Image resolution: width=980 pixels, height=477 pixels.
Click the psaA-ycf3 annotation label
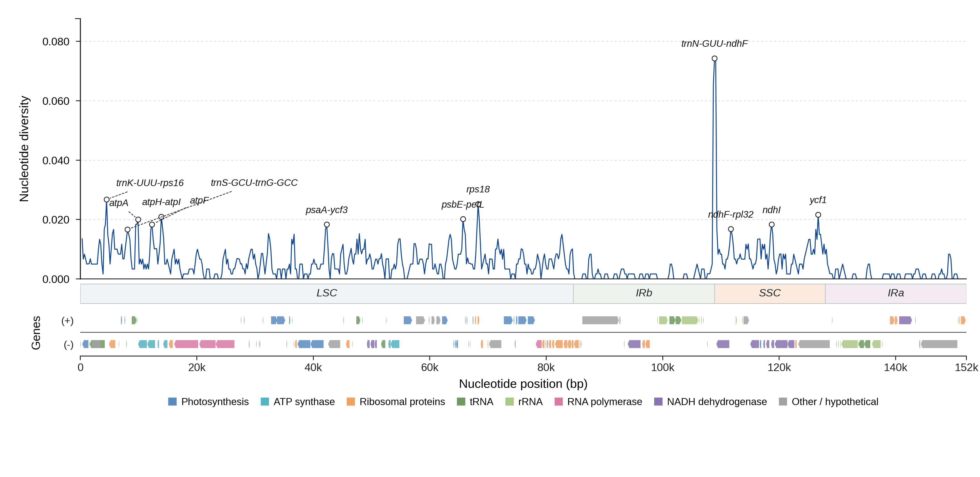(327, 210)
